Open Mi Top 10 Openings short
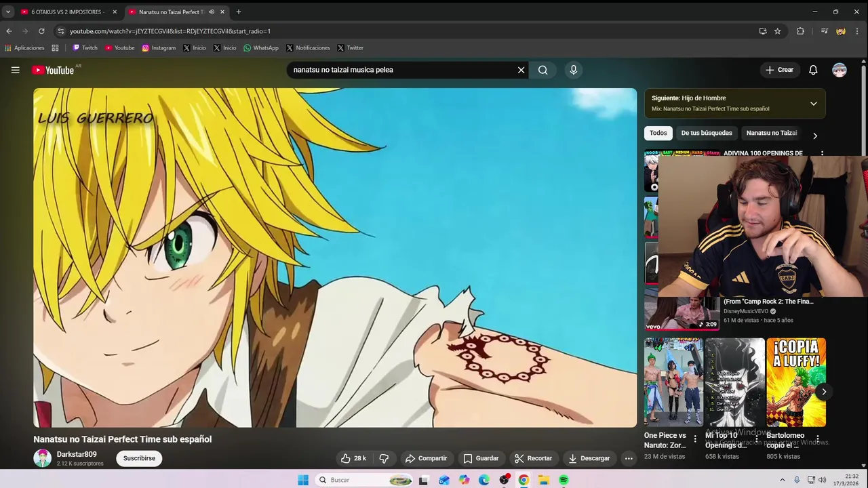 click(x=734, y=382)
